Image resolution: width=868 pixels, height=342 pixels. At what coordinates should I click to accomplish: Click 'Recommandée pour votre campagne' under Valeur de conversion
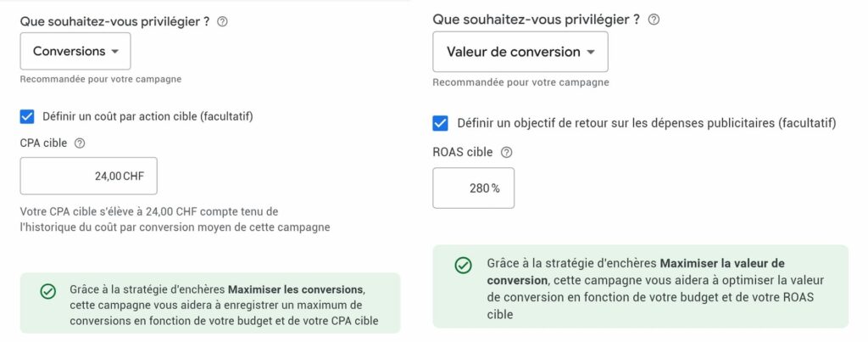click(x=521, y=82)
